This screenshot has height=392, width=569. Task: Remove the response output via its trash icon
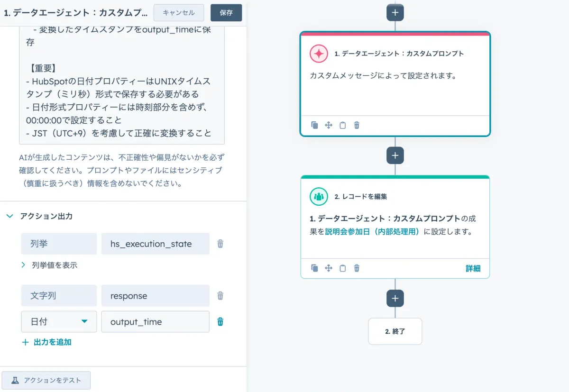220,295
